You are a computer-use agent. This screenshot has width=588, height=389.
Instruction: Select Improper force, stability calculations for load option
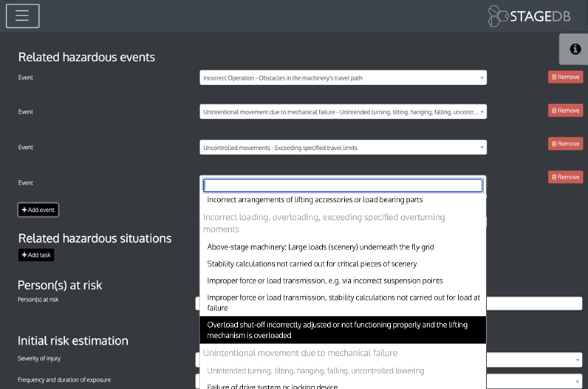pyautogui.click(x=343, y=302)
